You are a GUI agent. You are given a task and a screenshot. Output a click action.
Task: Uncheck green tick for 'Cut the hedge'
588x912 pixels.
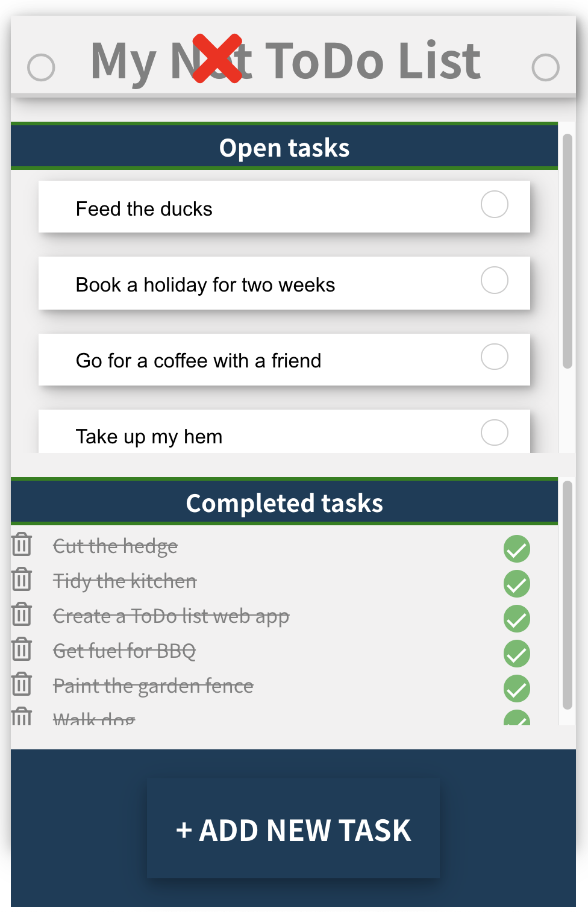tap(517, 549)
